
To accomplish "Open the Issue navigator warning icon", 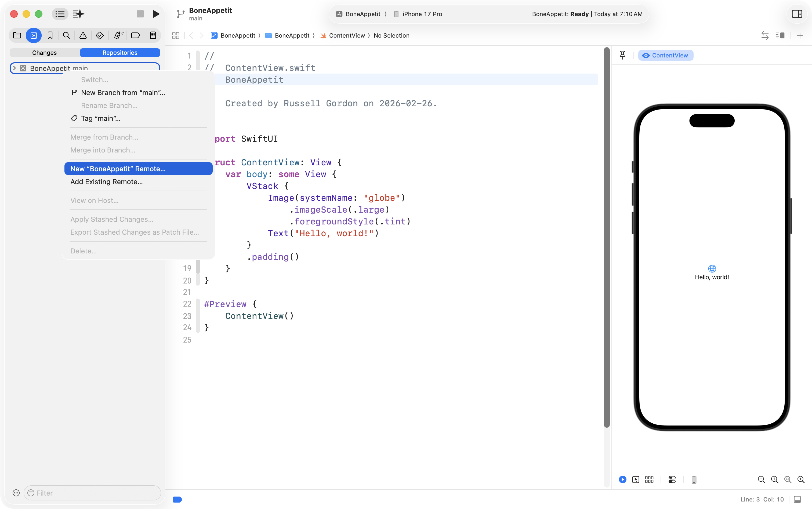I will (83, 35).
